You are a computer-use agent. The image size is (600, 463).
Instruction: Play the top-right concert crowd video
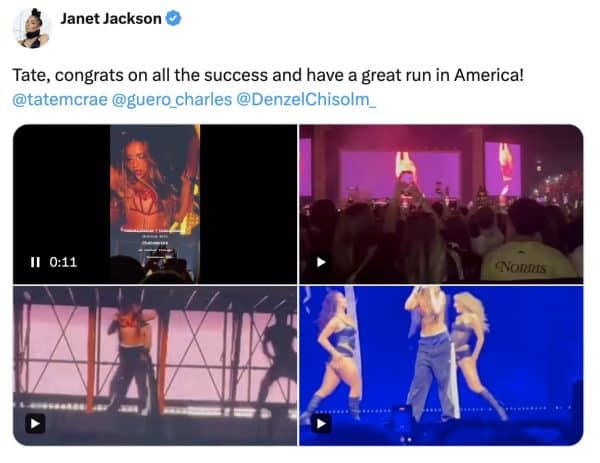point(321,262)
